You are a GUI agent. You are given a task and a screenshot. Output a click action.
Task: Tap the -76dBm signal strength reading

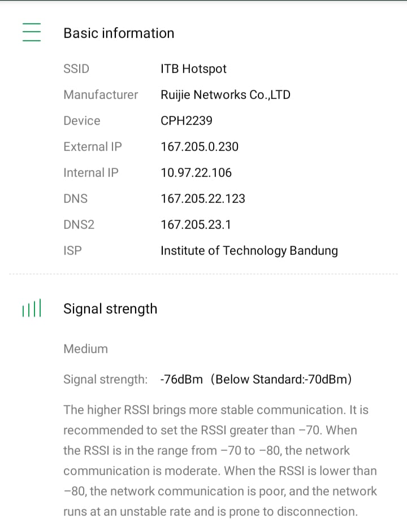coord(181,380)
